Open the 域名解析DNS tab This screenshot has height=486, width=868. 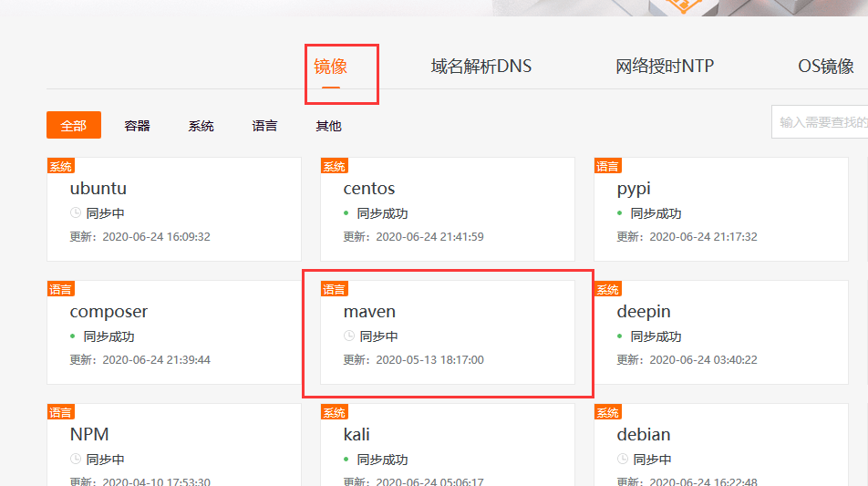[x=481, y=67]
